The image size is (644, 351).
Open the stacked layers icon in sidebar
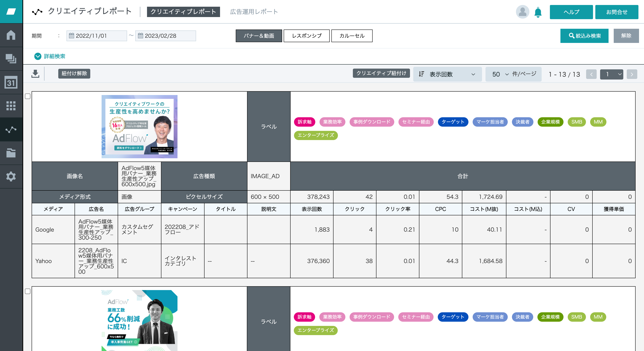(x=11, y=59)
